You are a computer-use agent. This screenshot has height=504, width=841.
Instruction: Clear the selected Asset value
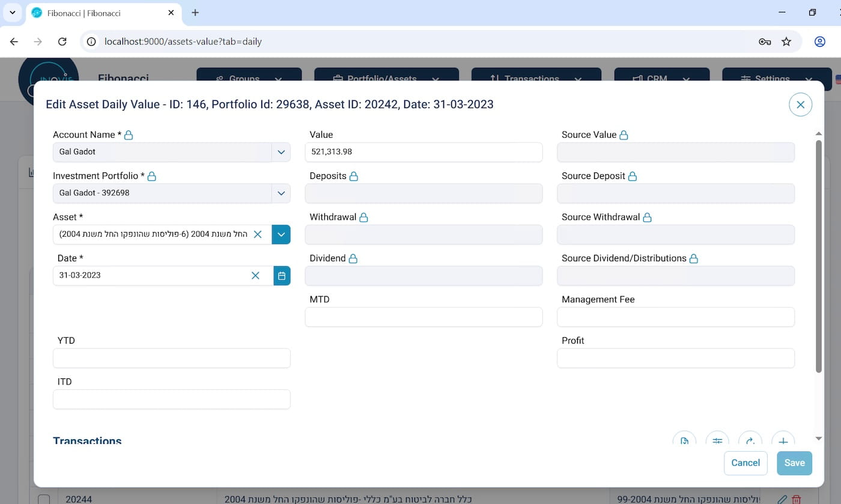click(x=258, y=234)
